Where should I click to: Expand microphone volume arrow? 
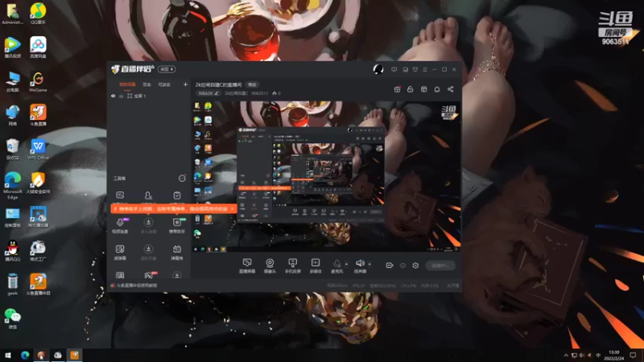[346, 264]
